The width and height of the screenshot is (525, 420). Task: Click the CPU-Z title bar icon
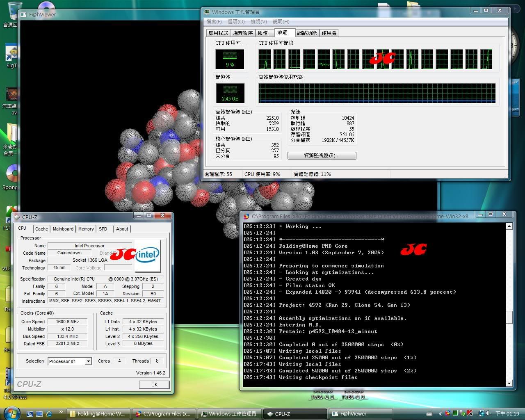pos(17,217)
